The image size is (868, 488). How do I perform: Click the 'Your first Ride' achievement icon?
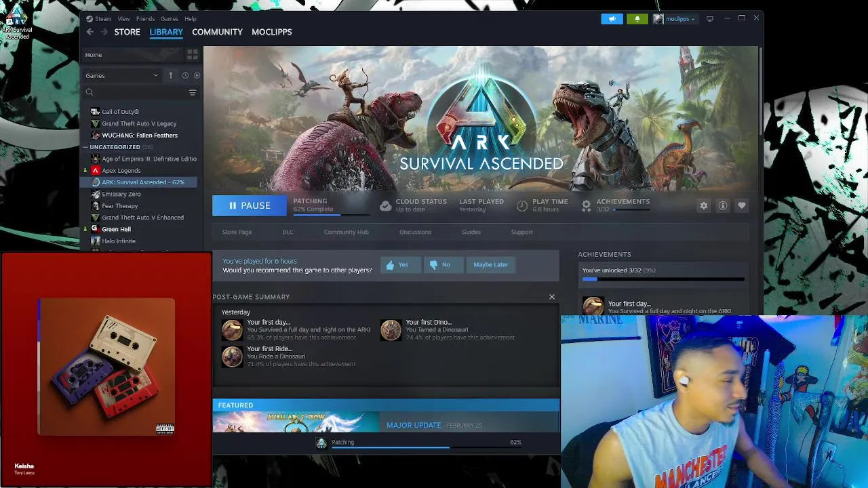click(x=232, y=357)
